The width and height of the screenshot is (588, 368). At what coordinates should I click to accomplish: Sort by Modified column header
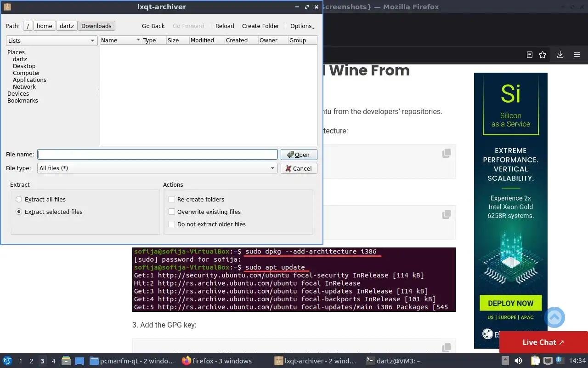point(207,40)
